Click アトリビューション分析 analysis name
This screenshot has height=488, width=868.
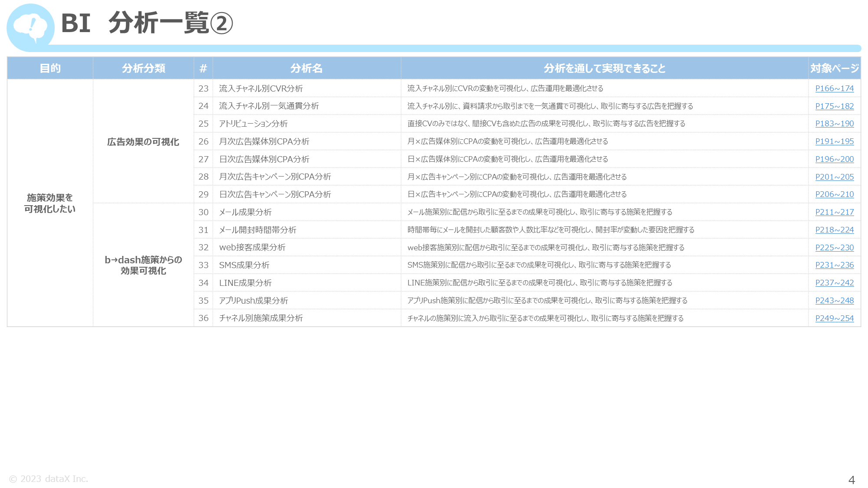coord(253,124)
